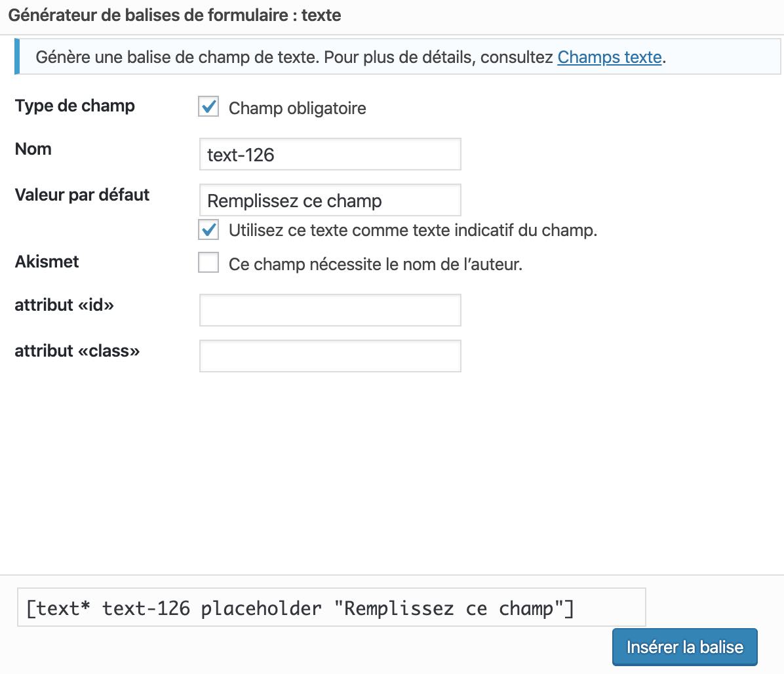The image size is (784, 674).
Task: Click the "Champ obligatoire" label text
Action: [x=297, y=108]
